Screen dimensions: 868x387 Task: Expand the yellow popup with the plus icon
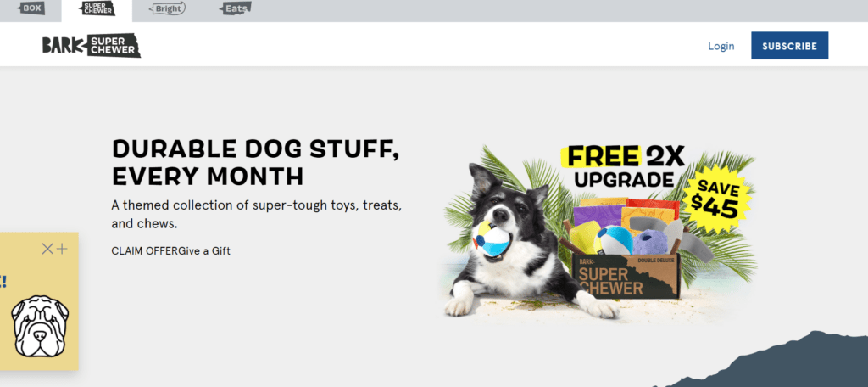point(61,249)
